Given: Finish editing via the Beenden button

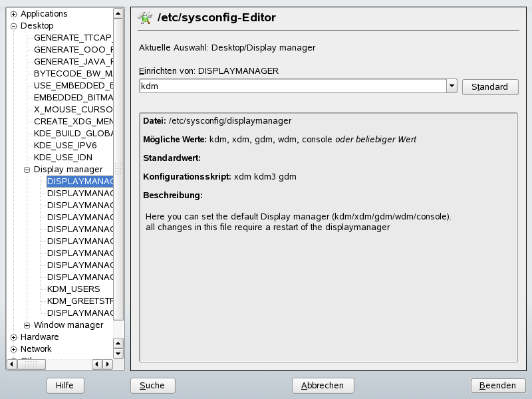Looking at the screenshot, I should [x=497, y=385].
